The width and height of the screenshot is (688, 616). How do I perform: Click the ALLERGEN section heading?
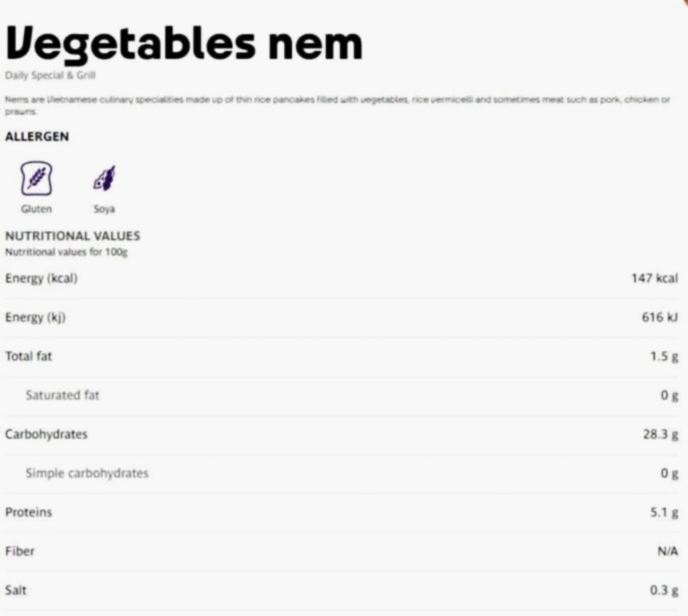click(x=37, y=136)
